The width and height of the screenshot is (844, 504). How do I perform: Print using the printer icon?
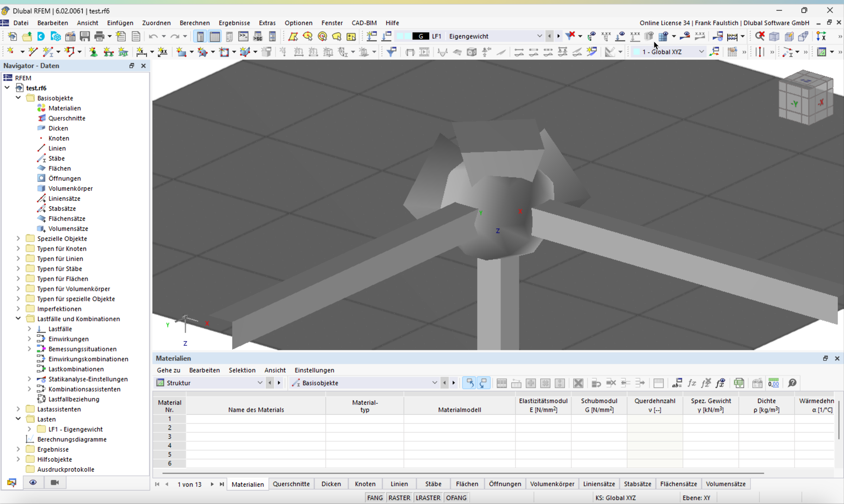coord(100,36)
